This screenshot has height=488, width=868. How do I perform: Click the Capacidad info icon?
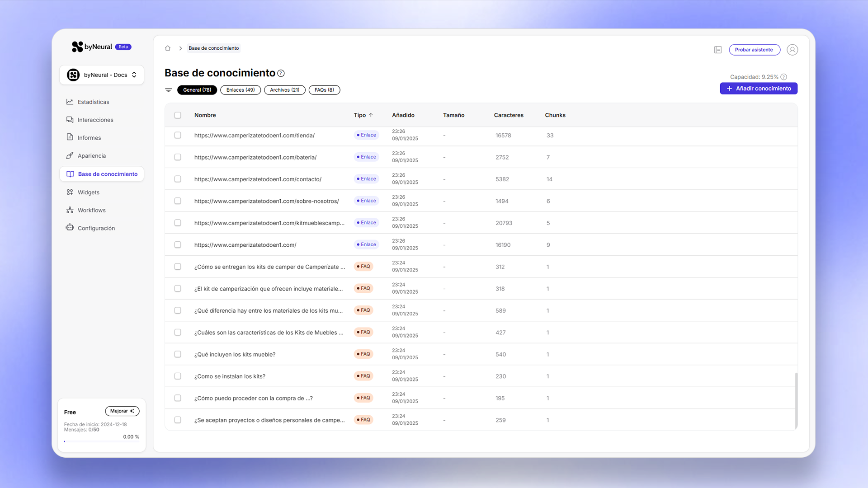click(x=784, y=77)
